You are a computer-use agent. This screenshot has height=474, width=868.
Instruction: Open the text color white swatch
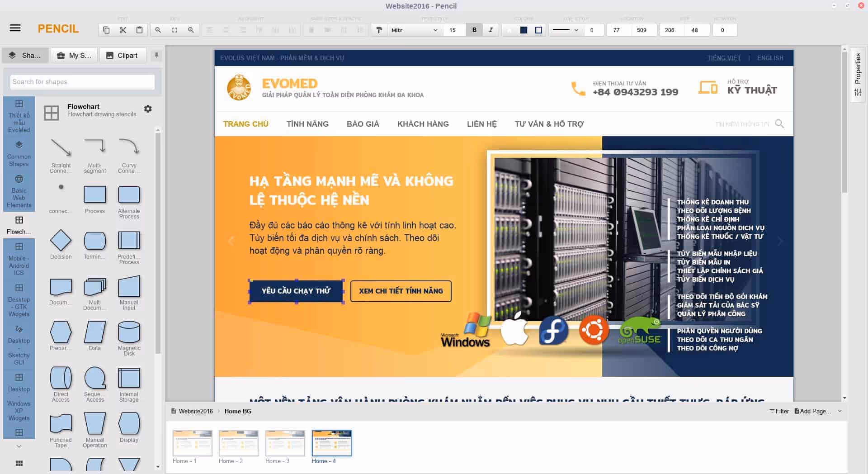point(509,30)
